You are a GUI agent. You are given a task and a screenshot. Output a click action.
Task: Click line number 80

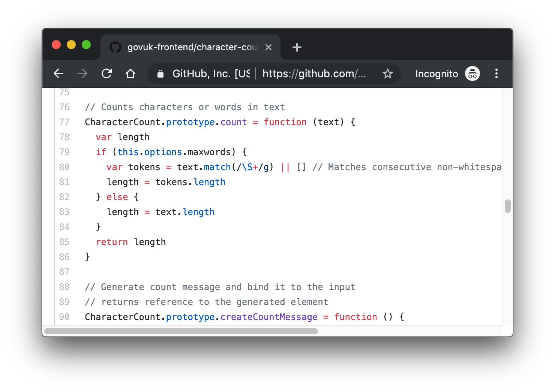coord(64,167)
